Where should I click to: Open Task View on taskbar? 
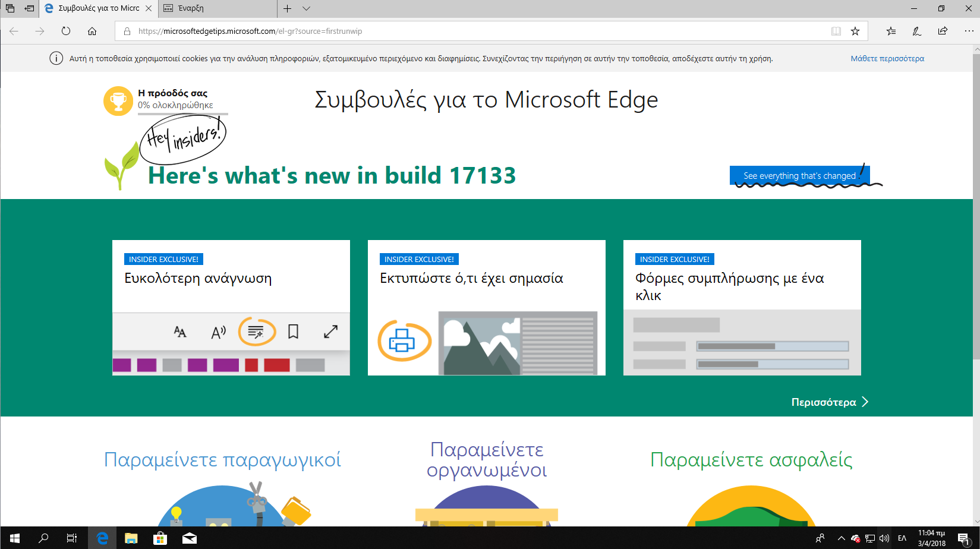point(71,538)
